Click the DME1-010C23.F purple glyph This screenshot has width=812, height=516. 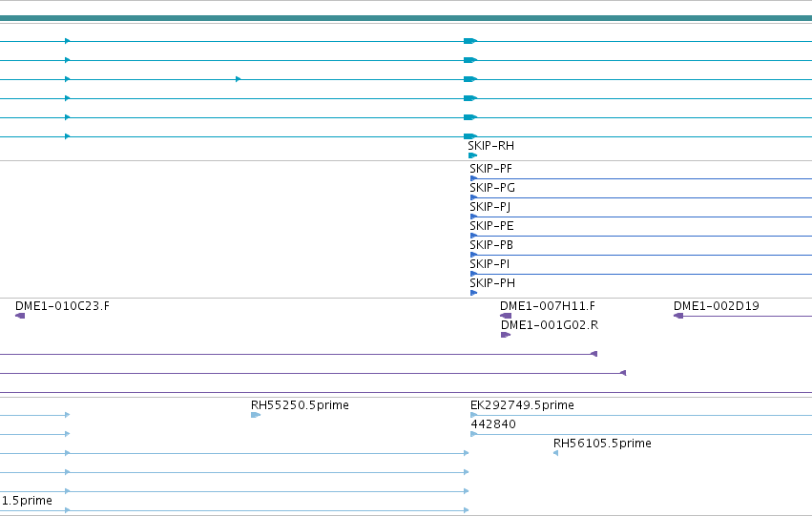click(20, 316)
